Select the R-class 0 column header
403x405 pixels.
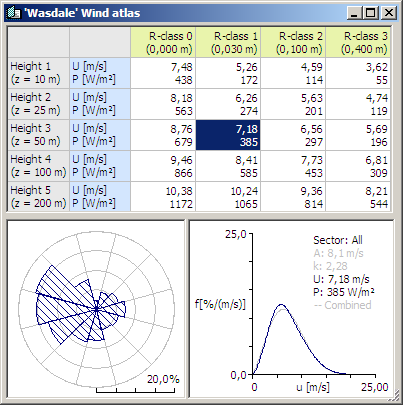163,42
